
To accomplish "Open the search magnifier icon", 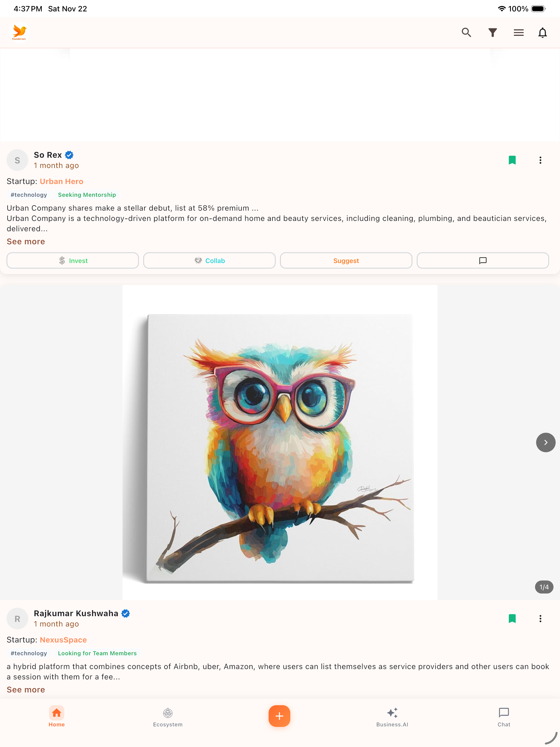I will [466, 32].
